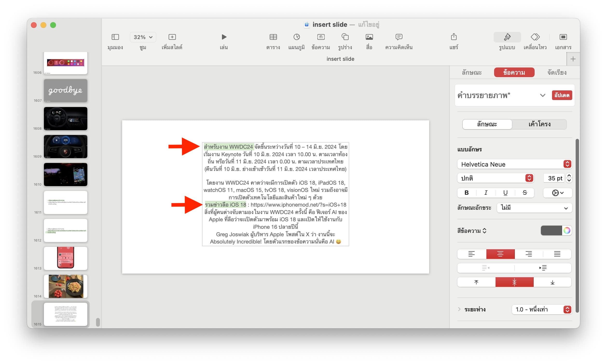
Task: Open the zoom level 32% dropdown
Action: (x=143, y=37)
